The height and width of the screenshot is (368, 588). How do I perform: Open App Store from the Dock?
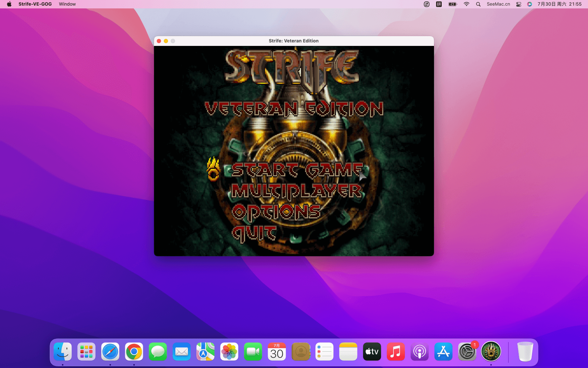pyautogui.click(x=443, y=352)
